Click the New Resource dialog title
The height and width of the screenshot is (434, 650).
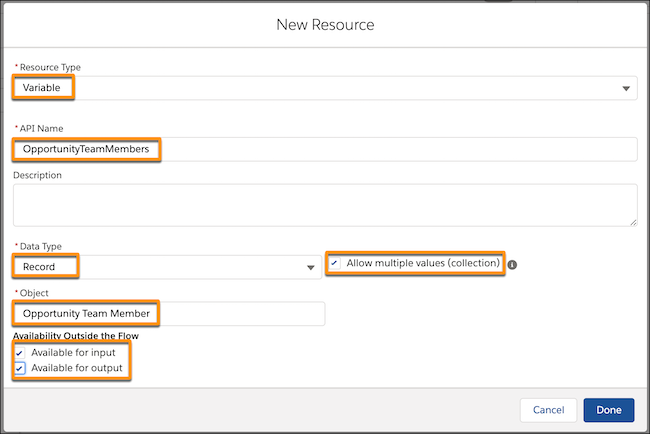(325, 25)
